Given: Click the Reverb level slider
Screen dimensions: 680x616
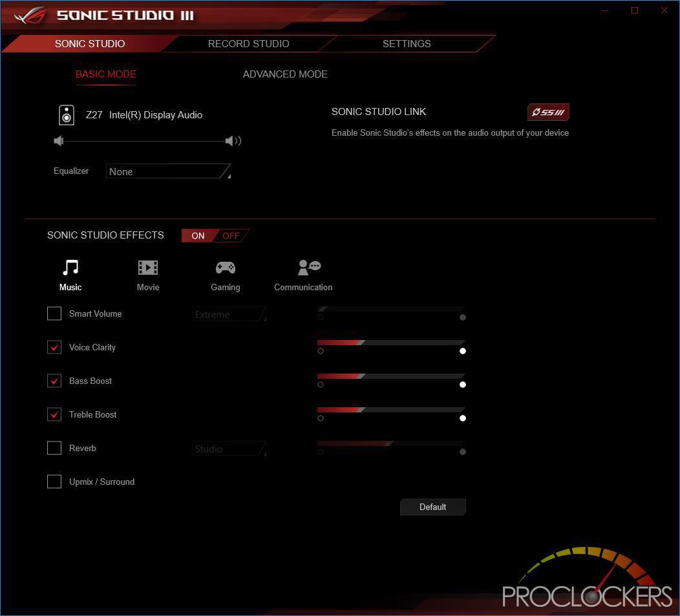Looking at the screenshot, I should coord(391,443).
